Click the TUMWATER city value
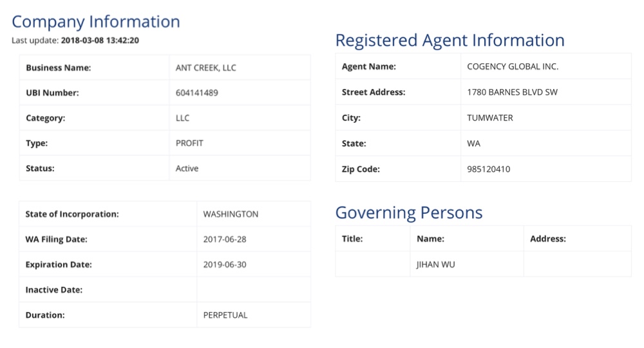 [490, 118]
